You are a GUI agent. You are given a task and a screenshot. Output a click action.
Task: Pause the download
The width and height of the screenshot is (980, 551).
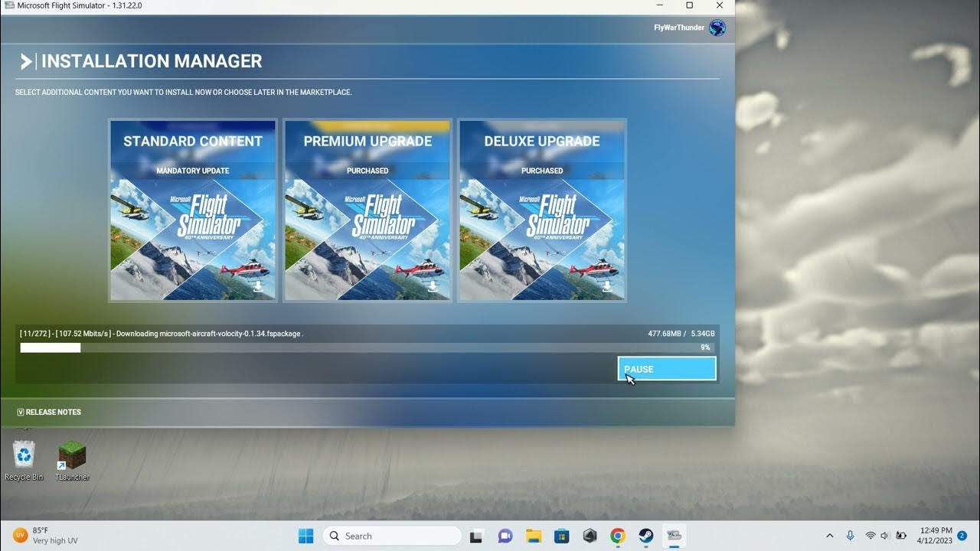667,369
